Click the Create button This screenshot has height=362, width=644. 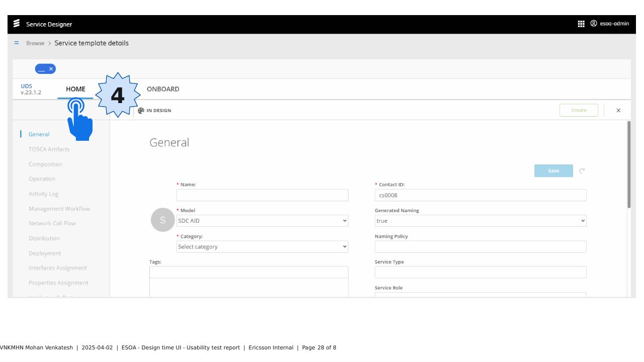579,110
